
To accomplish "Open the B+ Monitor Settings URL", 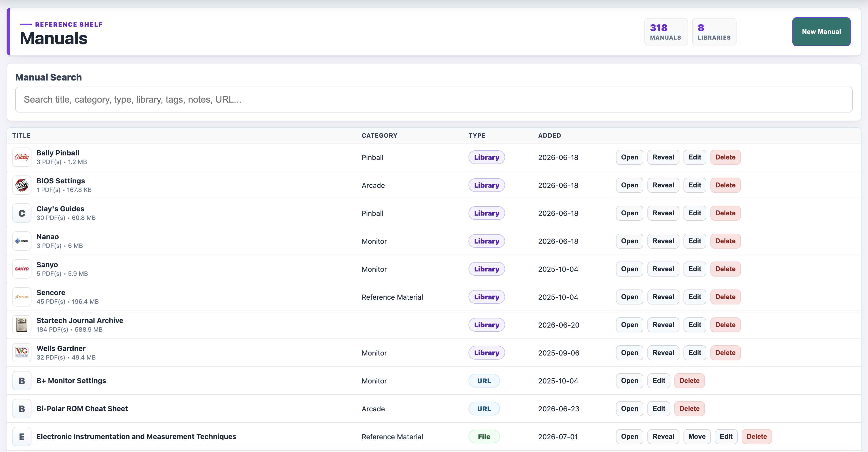I will tap(629, 381).
